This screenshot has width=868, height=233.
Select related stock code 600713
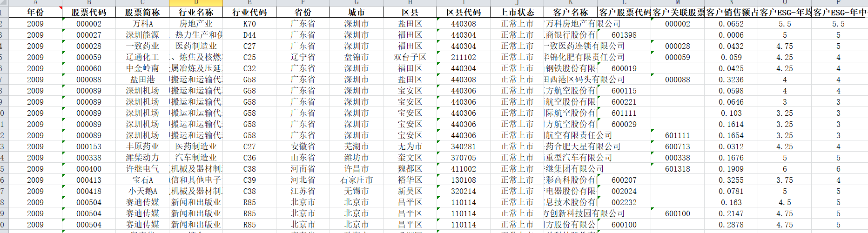pyautogui.click(x=678, y=146)
